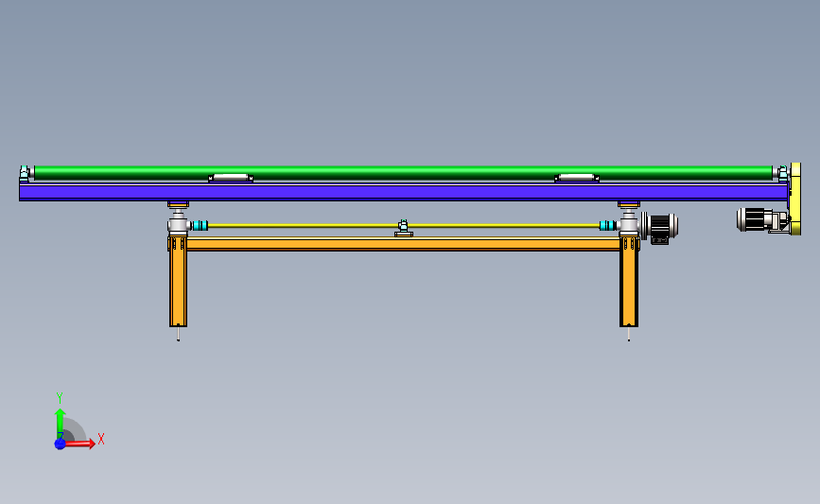This screenshot has width=820, height=504.
Task: Select the yellow end plate on the far right
Action: pos(795,199)
